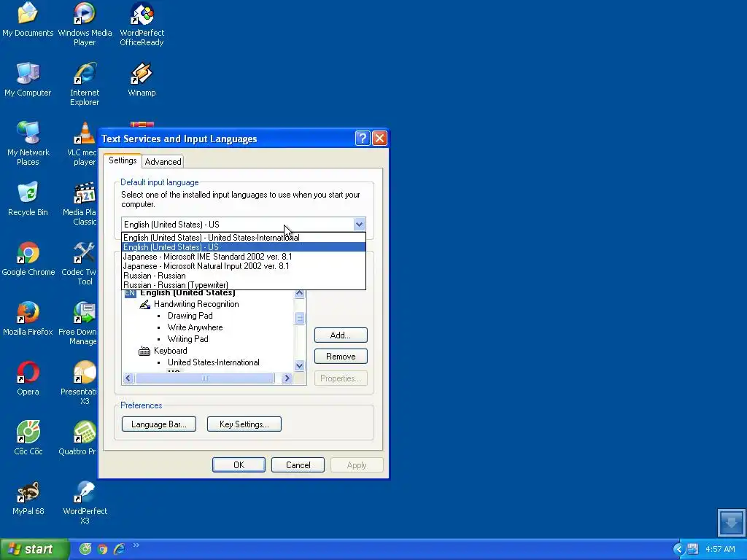Click Internet Explorer quick launch icon
Viewport: 747px width, 560px height.
[x=119, y=549]
